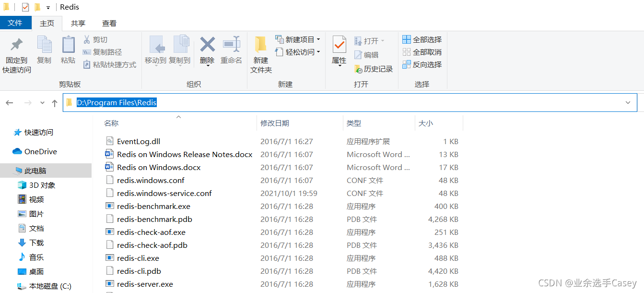Click title bar new folder icon
This screenshot has width=644, height=293.
[x=37, y=7]
